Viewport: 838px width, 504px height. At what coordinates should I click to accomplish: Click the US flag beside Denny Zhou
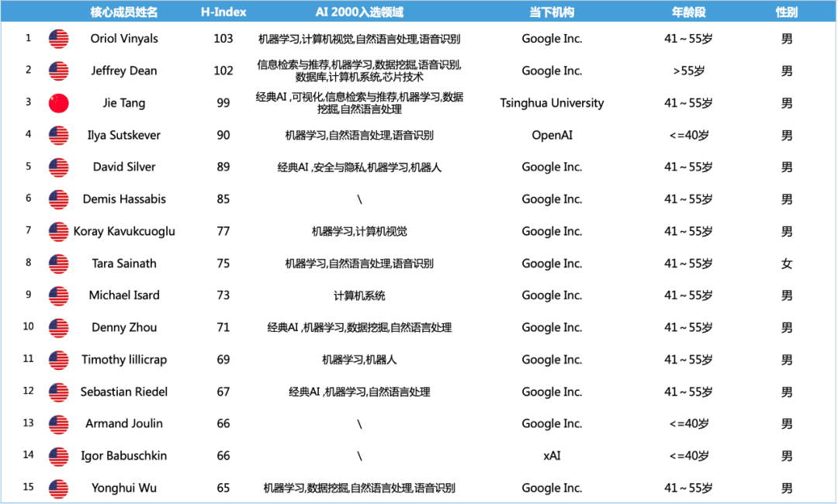(59, 327)
